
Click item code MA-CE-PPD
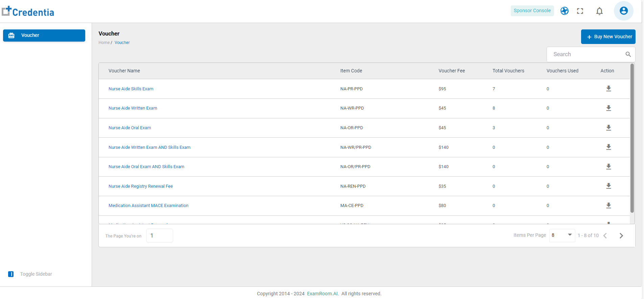[x=352, y=206]
